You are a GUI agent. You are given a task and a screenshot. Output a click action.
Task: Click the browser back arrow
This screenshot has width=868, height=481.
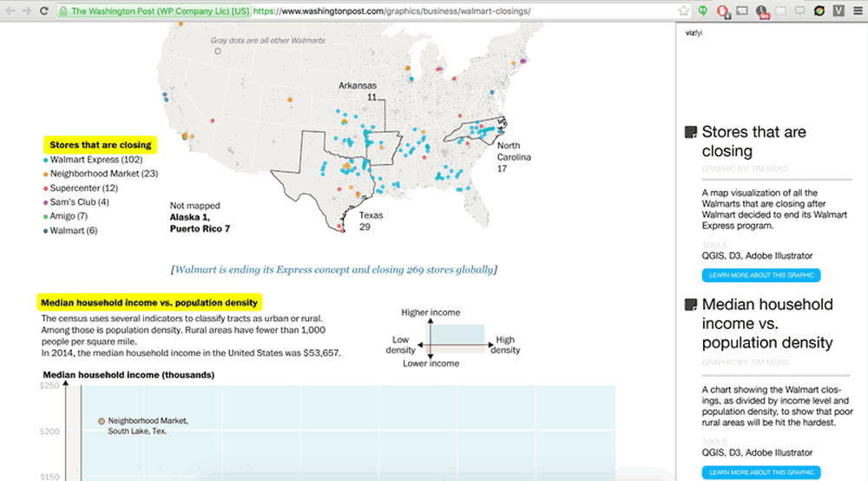(x=10, y=11)
